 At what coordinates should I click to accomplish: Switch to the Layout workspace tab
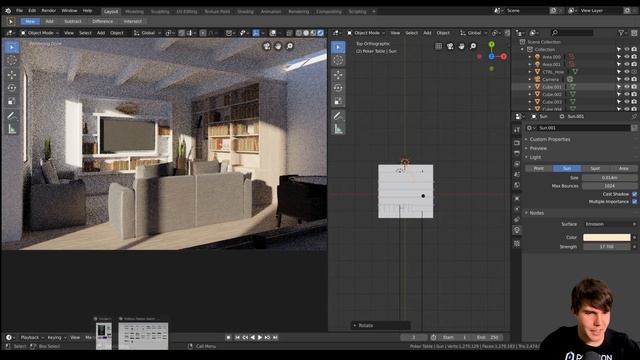[111, 11]
